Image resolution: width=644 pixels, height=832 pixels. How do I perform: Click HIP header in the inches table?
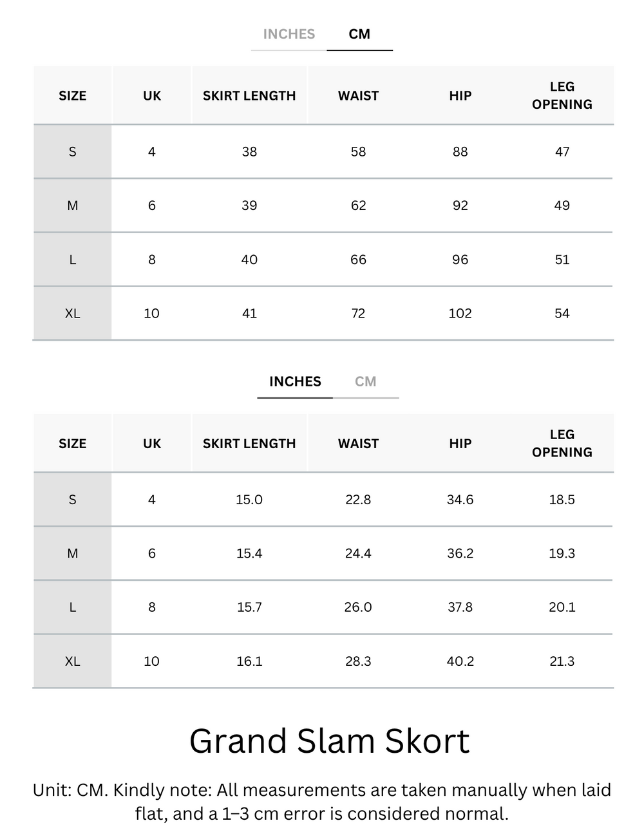click(x=460, y=444)
